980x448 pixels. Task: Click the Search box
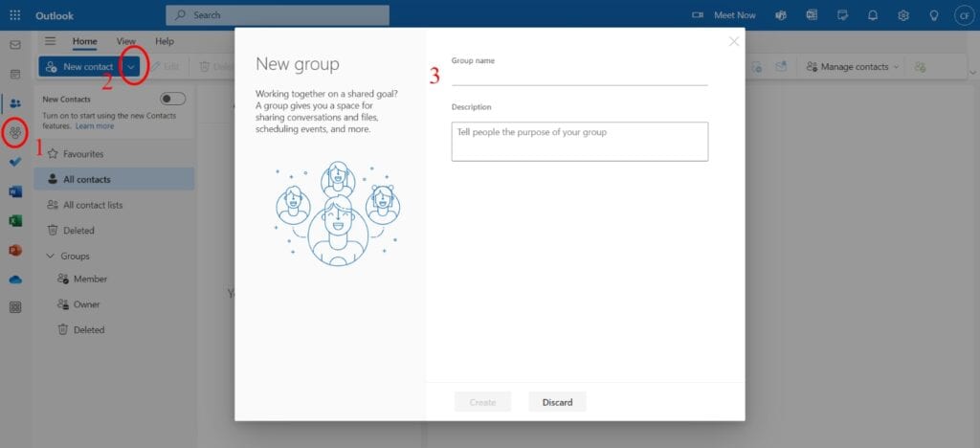[278, 15]
